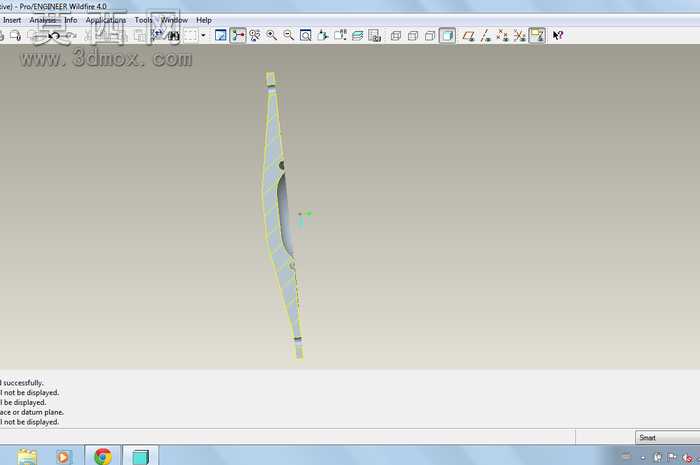
Task: Open the Window menu
Action: [x=175, y=20]
